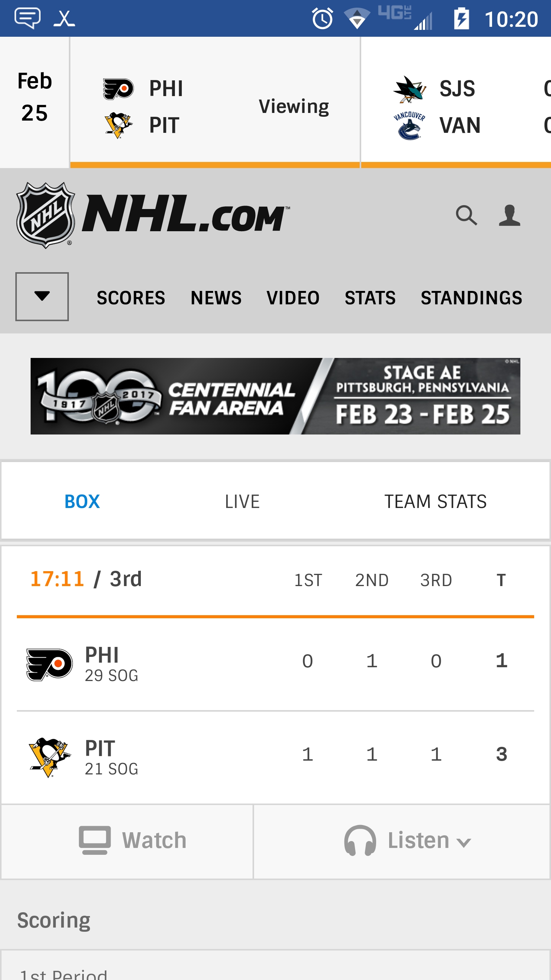Image resolution: width=551 pixels, height=980 pixels.
Task: Select the BOX tab
Action: click(x=82, y=501)
